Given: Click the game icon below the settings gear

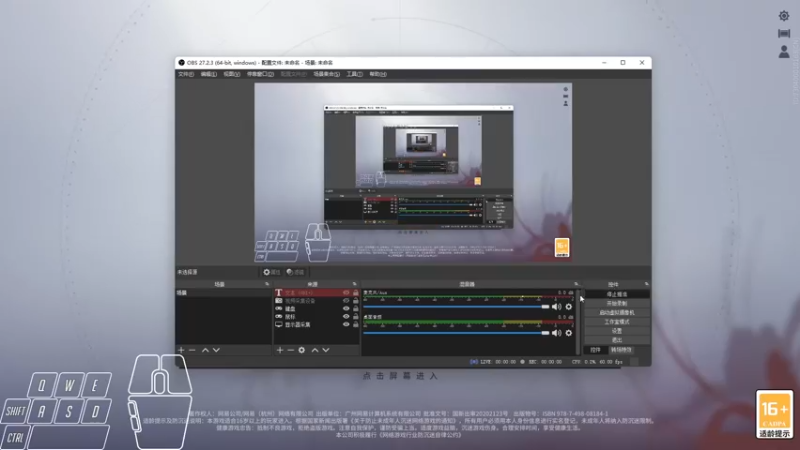Looking at the screenshot, I should 784,33.
